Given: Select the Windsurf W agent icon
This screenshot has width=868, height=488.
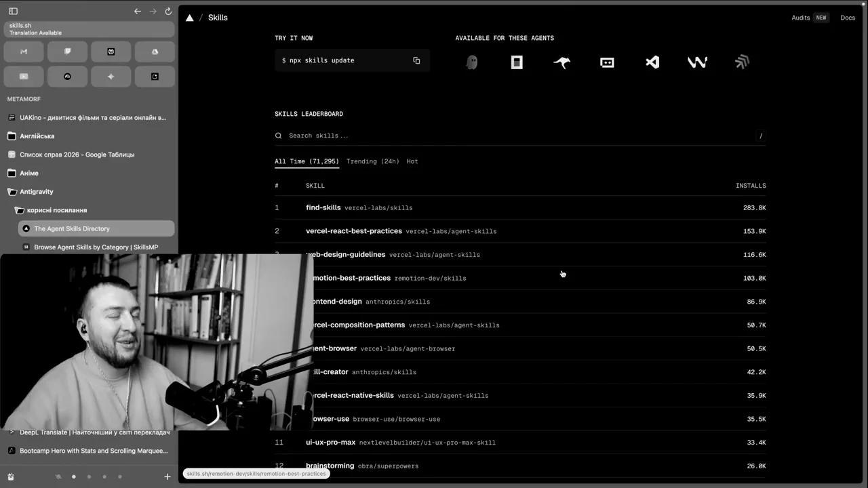Looking at the screenshot, I should [x=697, y=62].
